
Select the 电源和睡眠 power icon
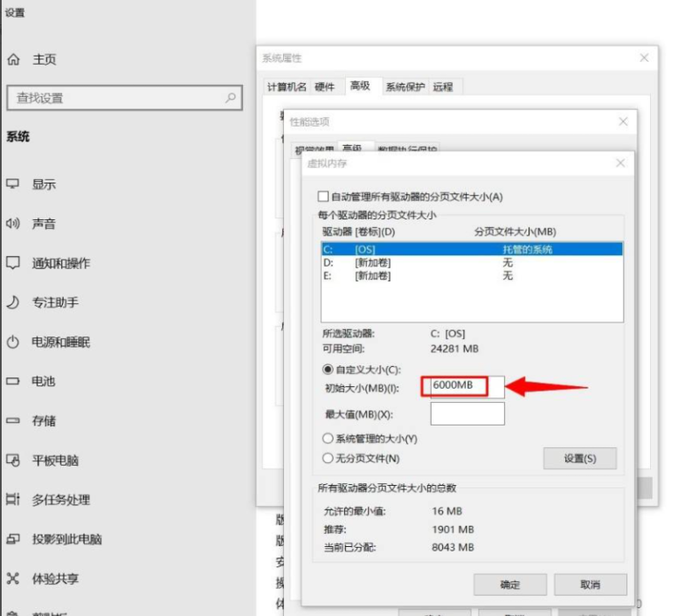(x=12, y=342)
